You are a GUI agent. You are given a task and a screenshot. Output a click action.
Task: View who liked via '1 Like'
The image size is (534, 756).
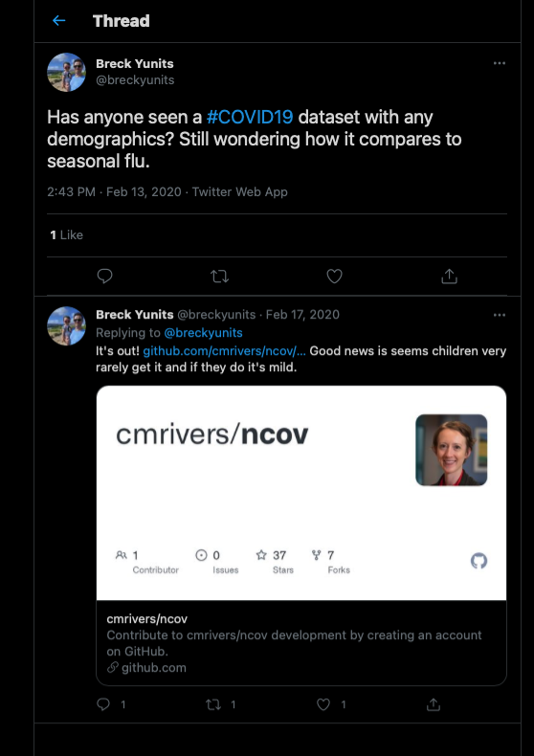(x=66, y=234)
